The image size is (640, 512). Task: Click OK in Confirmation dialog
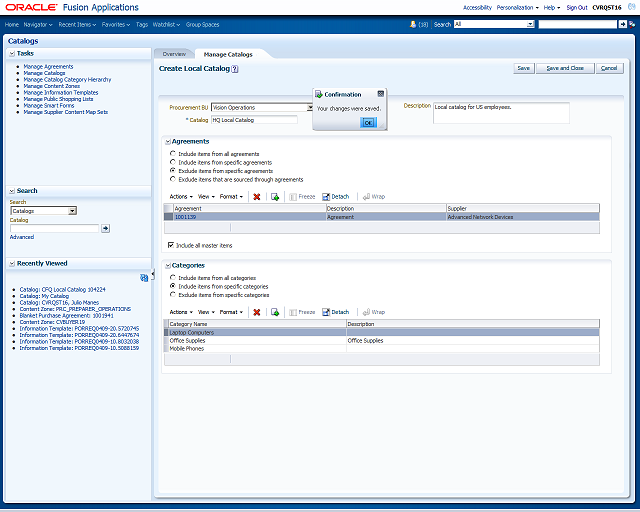point(368,122)
